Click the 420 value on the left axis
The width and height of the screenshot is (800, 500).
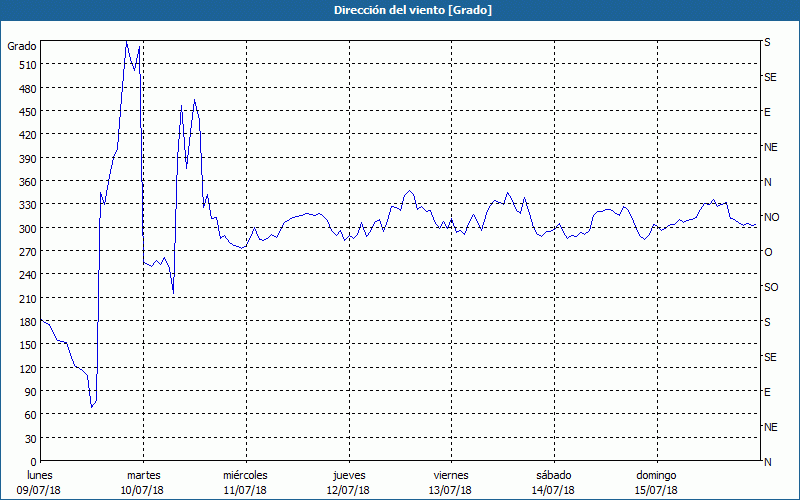(x=28, y=135)
